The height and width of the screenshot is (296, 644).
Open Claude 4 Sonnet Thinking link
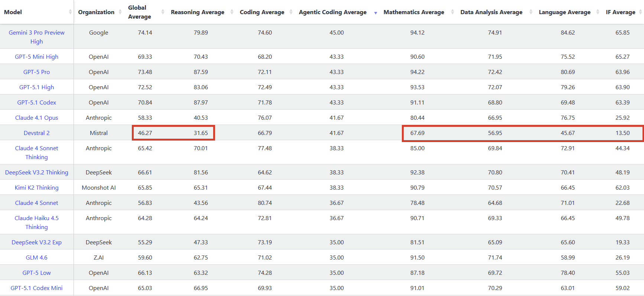point(37,152)
